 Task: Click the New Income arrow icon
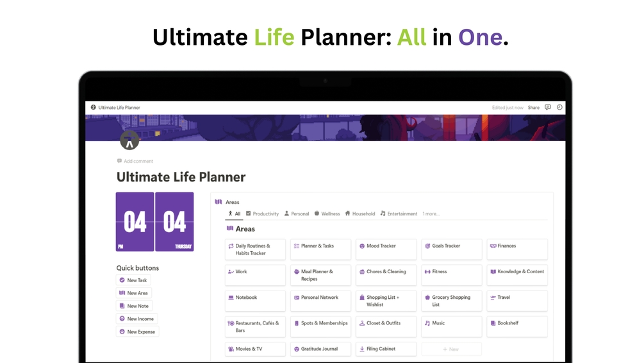(x=122, y=319)
